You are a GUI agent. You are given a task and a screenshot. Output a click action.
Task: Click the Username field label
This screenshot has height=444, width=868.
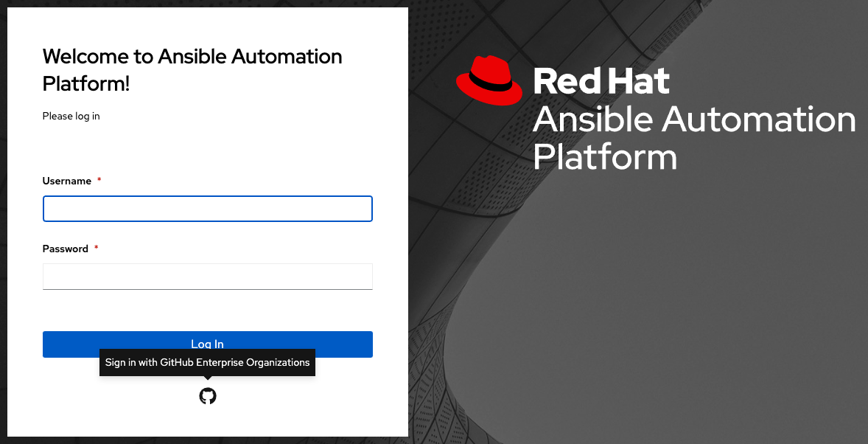tap(67, 181)
